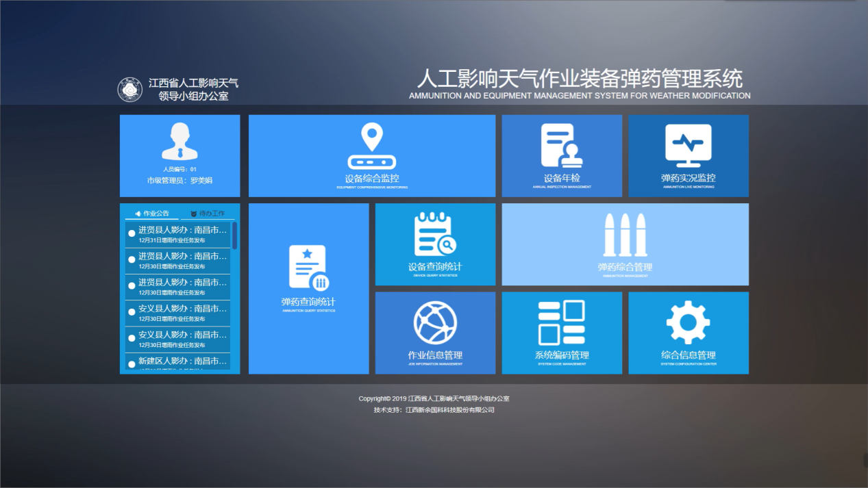Click the user avatar profile icon
Viewport: 868px width, 488px height.
click(x=179, y=141)
